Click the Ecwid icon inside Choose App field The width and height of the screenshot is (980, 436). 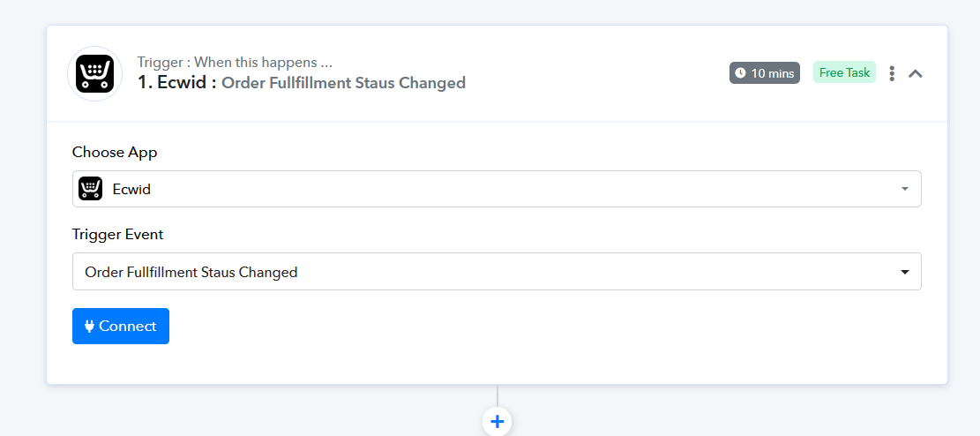91,188
